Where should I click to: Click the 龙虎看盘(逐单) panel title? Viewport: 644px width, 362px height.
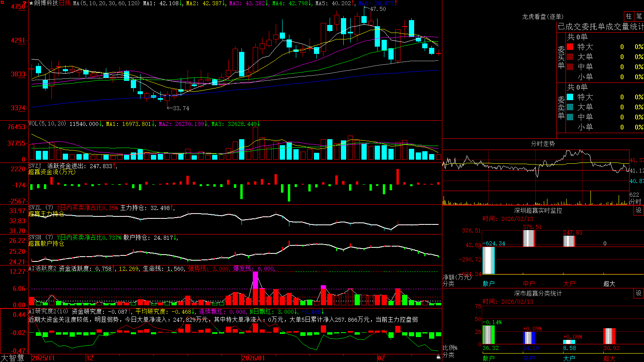[543, 16]
